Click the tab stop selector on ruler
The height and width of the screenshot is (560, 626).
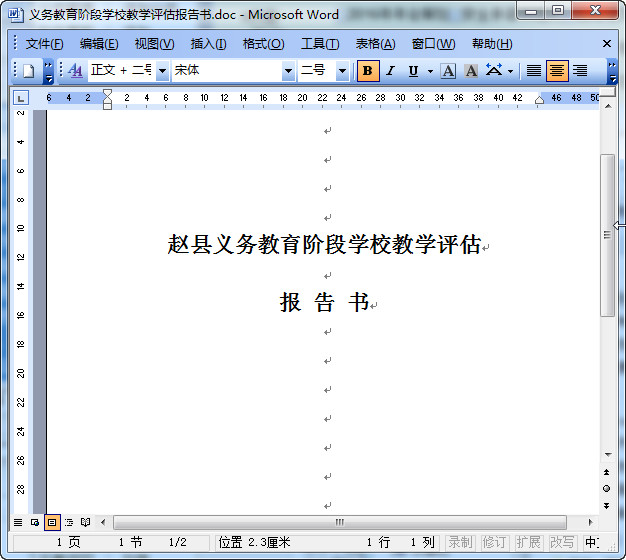[x=21, y=97]
